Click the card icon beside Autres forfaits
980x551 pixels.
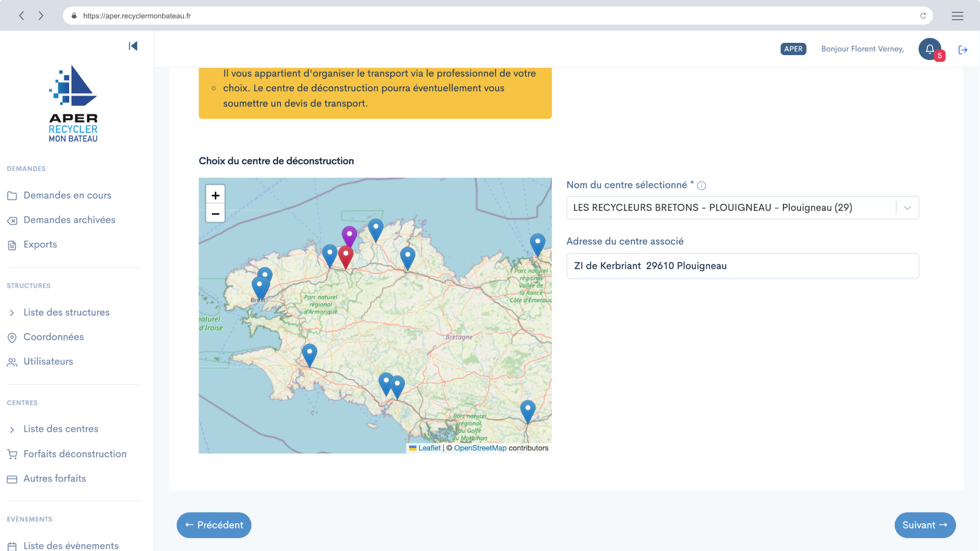12,479
